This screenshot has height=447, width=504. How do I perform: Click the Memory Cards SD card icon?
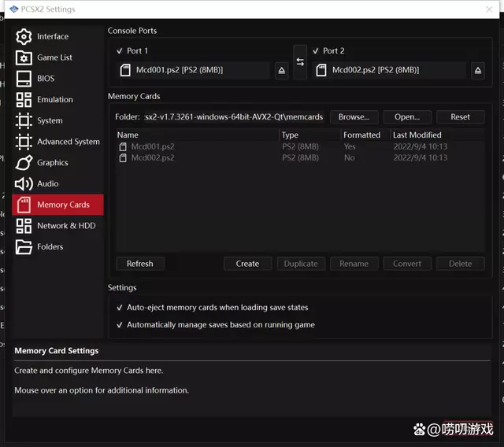[x=24, y=205]
